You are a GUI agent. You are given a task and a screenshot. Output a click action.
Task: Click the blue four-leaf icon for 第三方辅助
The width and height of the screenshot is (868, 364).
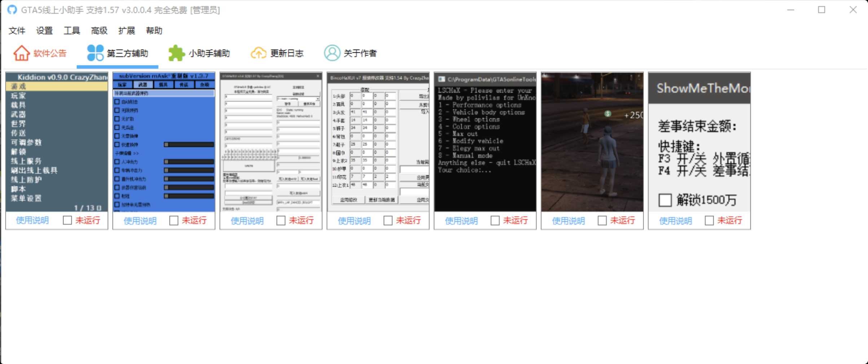(x=95, y=53)
